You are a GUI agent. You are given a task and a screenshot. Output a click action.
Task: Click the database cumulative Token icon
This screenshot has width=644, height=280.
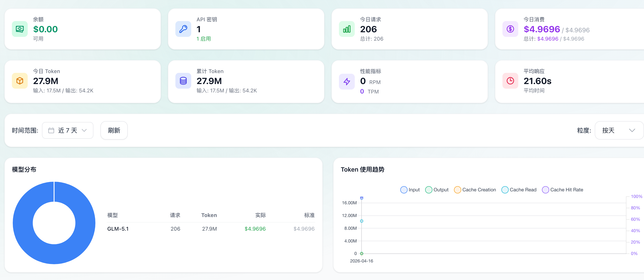click(x=183, y=81)
